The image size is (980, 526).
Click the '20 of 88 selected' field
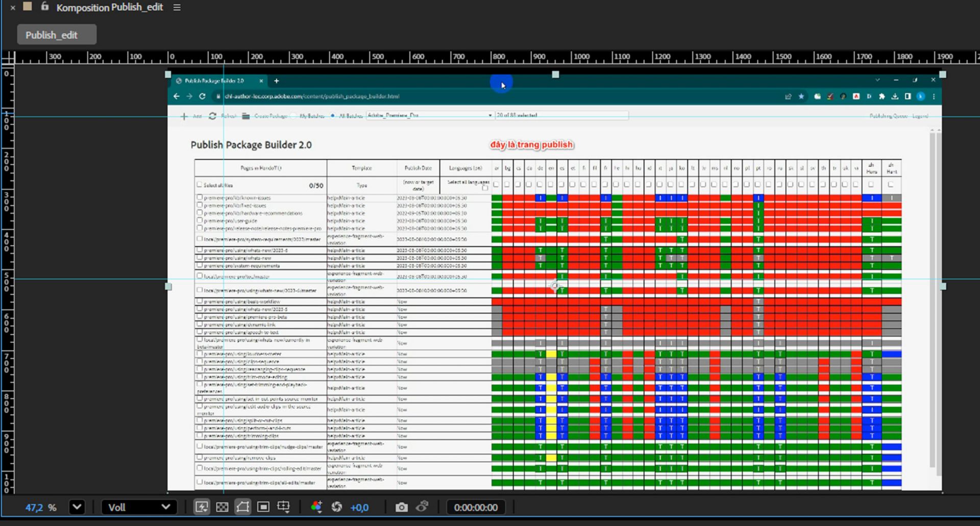pos(562,116)
